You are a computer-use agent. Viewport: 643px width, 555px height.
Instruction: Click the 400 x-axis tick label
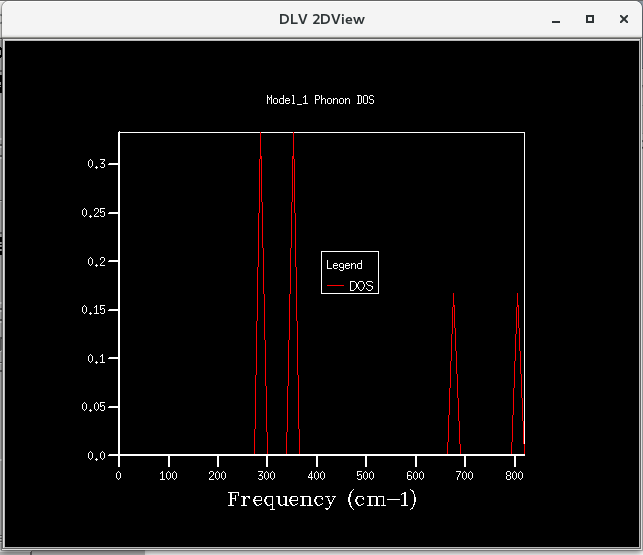[x=317, y=476]
